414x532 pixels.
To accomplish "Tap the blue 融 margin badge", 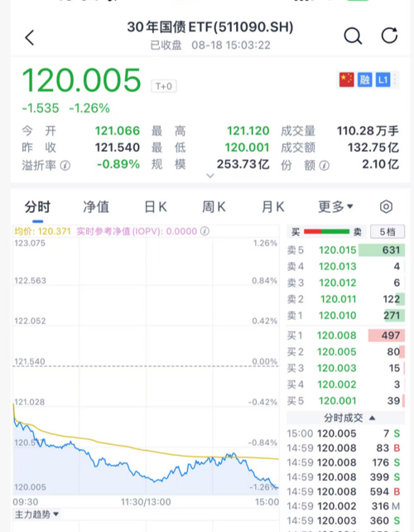I will 365,80.
